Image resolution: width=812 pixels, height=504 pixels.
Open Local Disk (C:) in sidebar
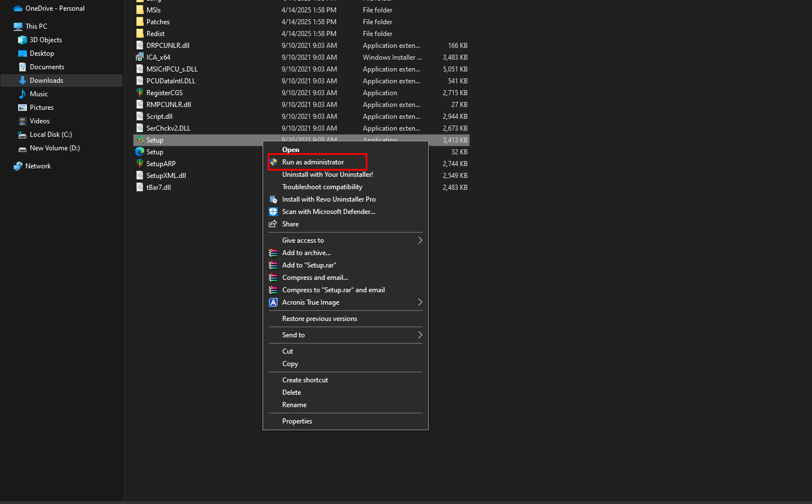tap(51, 135)
